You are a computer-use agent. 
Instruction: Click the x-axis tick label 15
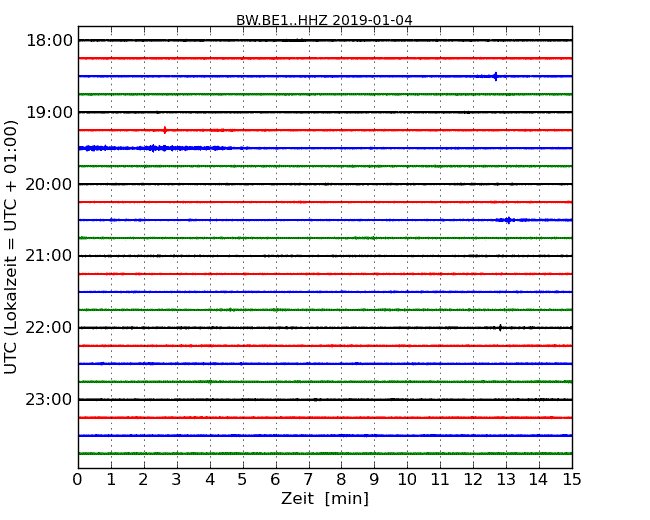pos(572,479)
